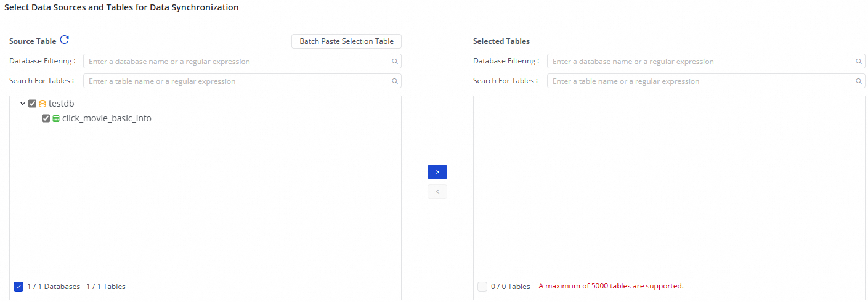This screenshot has height=302, width=868.
Task: Focus the Selected Tables search input
Action: (702, 81)
